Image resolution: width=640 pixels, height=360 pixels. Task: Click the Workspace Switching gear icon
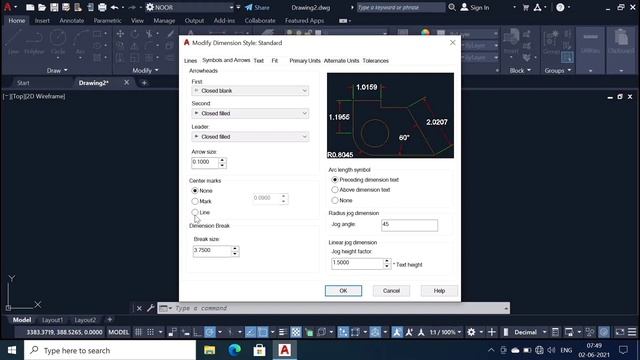[471, 332]
